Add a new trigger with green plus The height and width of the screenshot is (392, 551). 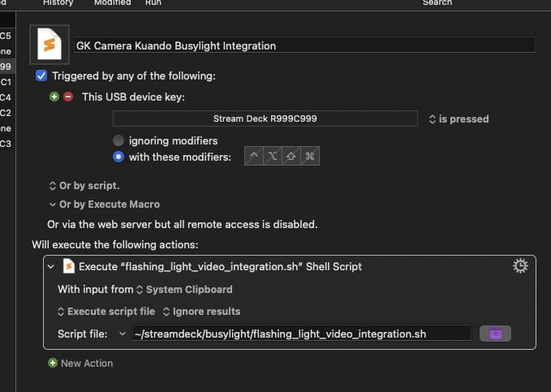tap(54, 97)
